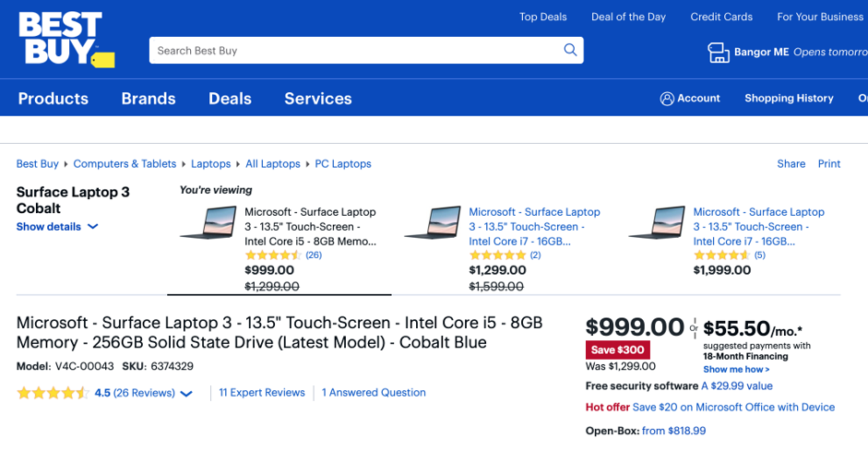Image resolution: width=868 pixels, height=450 pixels.
Task: Click the search magnifying glass icon
Action: (x=570, y=50)
